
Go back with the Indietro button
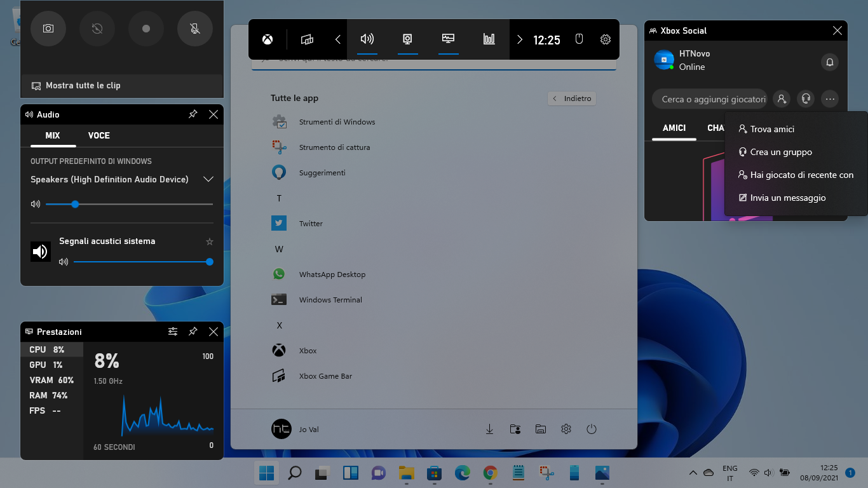(572, 98)
